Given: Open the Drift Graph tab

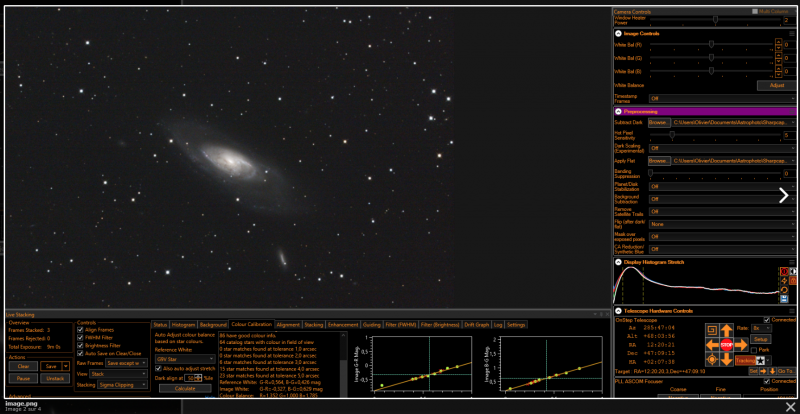Looking at the screenshot, I should click(477, 325).
